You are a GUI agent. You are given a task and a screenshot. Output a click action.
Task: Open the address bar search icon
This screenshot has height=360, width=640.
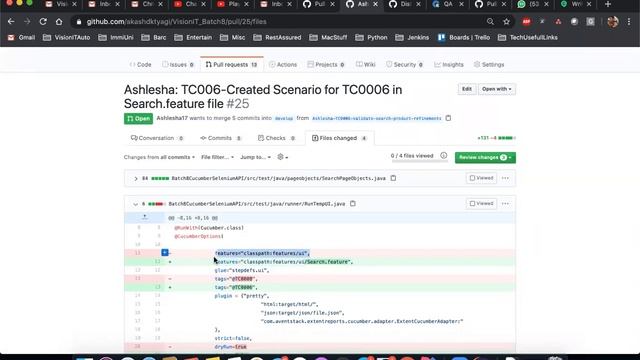[490, 22]
